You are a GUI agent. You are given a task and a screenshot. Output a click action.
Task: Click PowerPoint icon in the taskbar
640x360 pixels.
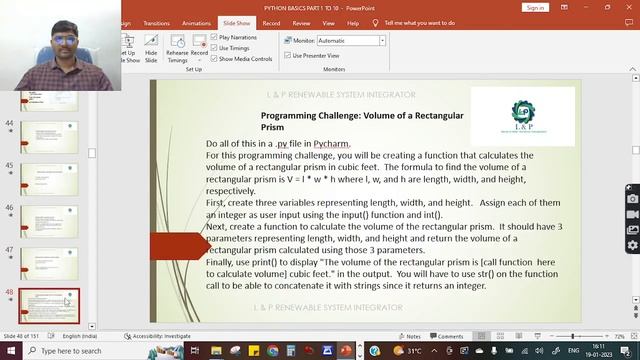tap(346, 351)
